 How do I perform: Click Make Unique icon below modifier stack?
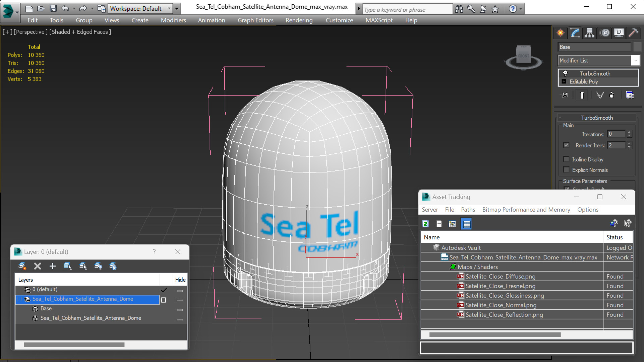(600, 95)
